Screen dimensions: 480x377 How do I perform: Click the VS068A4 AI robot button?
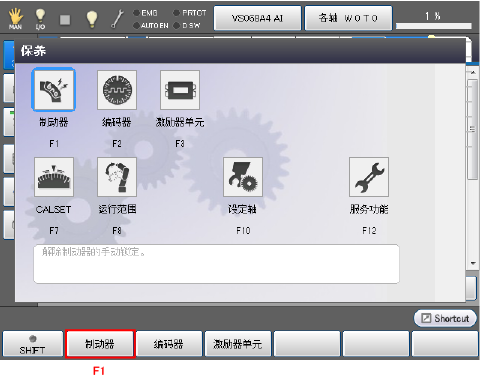257,18
